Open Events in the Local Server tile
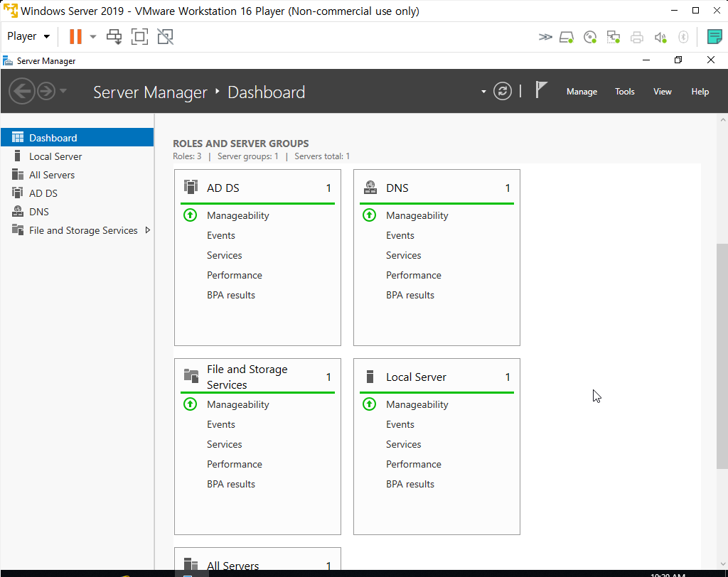This screenshot has width=728, height=577. [x=400, y=424]
